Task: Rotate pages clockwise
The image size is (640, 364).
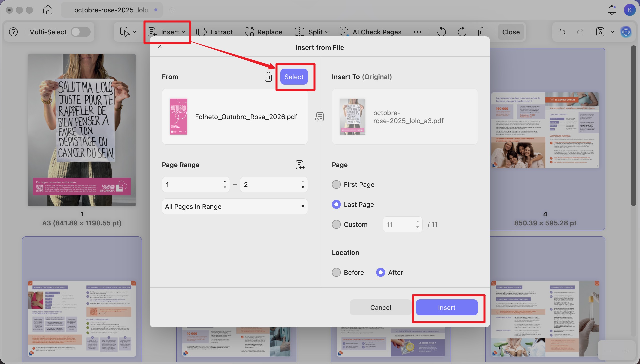Action: click(462, 32)
